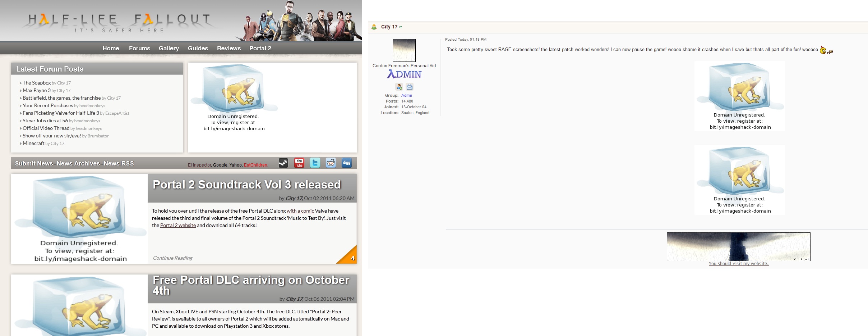The image size is (868, 336).
Task: Click the featured image beside forum posts
Action: click(234, 97)
